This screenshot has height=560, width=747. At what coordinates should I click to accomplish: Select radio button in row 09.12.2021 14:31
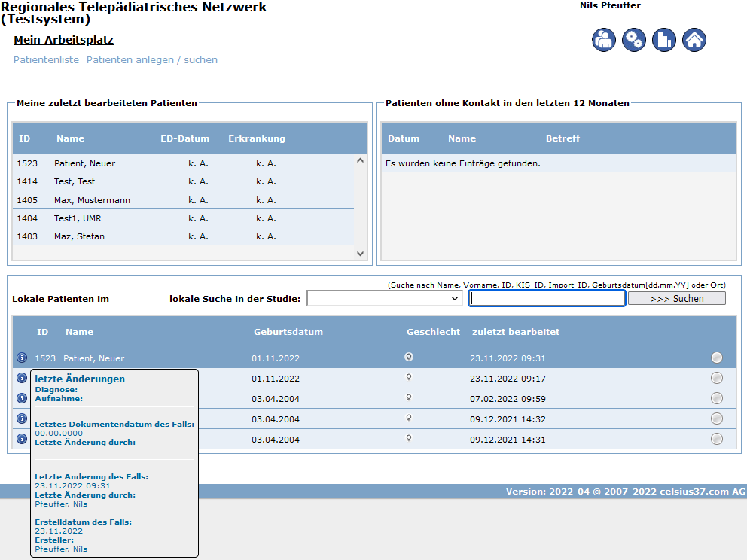click(x=717, y=439)
